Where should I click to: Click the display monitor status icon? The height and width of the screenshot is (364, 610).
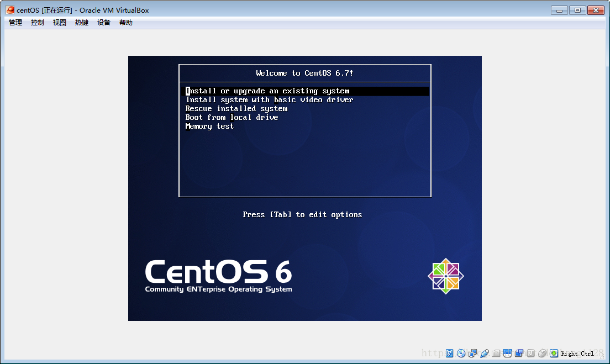[507, 353]
